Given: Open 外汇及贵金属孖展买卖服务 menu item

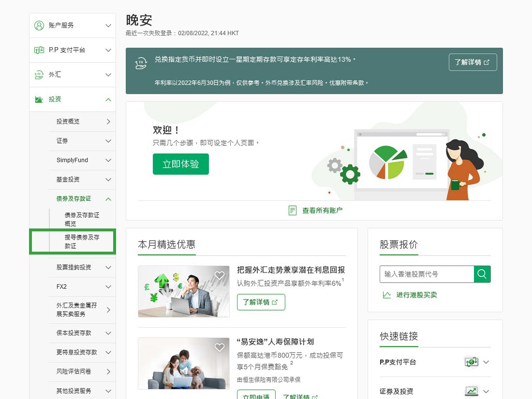Looking at the screenshot, I should [83, 310].
